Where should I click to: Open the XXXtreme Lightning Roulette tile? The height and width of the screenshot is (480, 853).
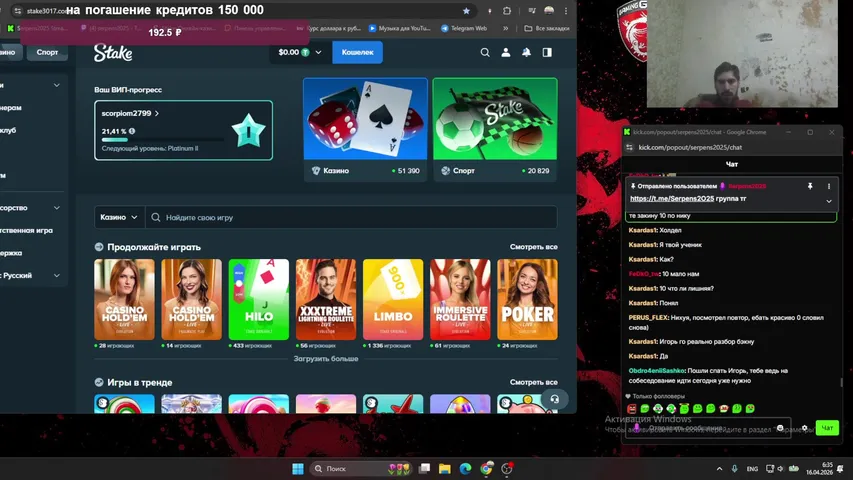coord(326,299)
